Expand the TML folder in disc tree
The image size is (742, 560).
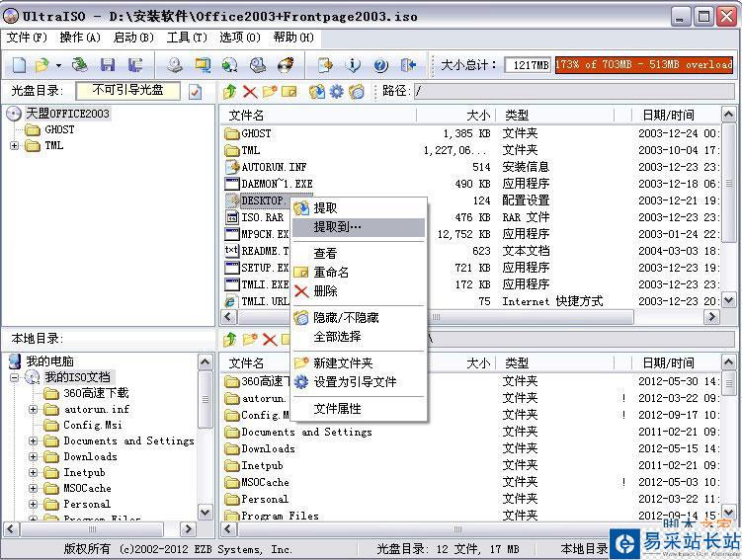click(x=14, y=145)
